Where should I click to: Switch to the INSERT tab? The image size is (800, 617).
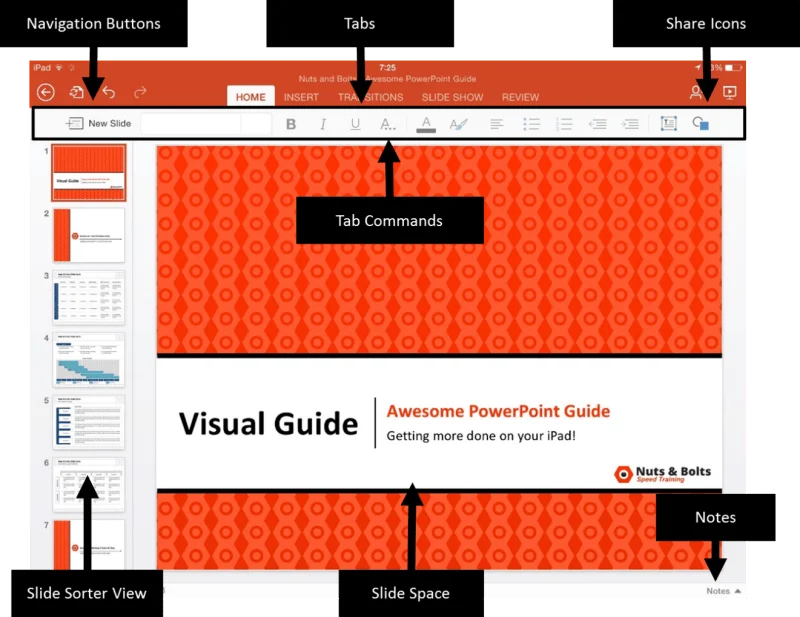click(301, 97)
